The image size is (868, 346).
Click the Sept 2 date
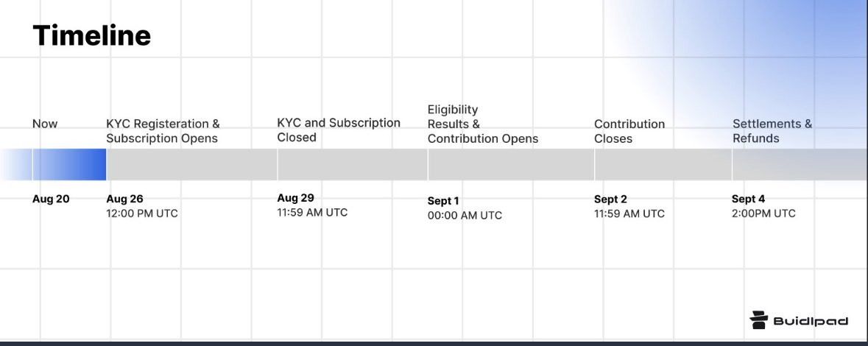(x=610, y=200)
